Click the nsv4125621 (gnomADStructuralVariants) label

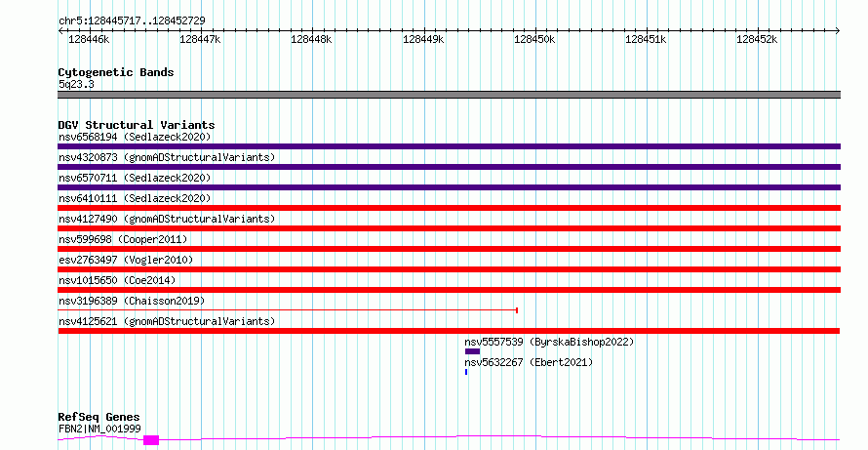[x=167, y=321]
